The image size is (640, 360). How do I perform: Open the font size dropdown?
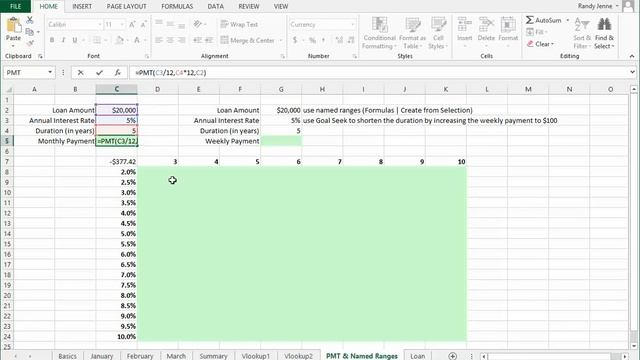point(122,24)
